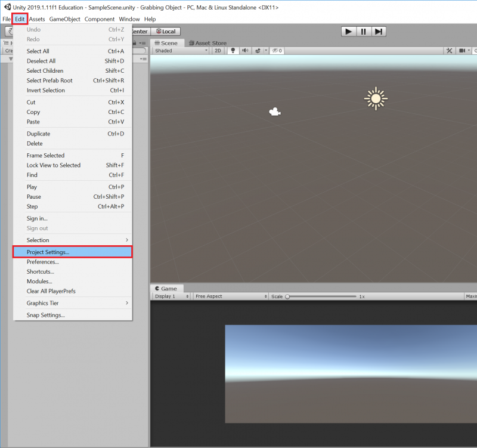Toggle 2D scene view mode
Image resolution: width=477 pixels, height=448 pixels.
(218, 51)
